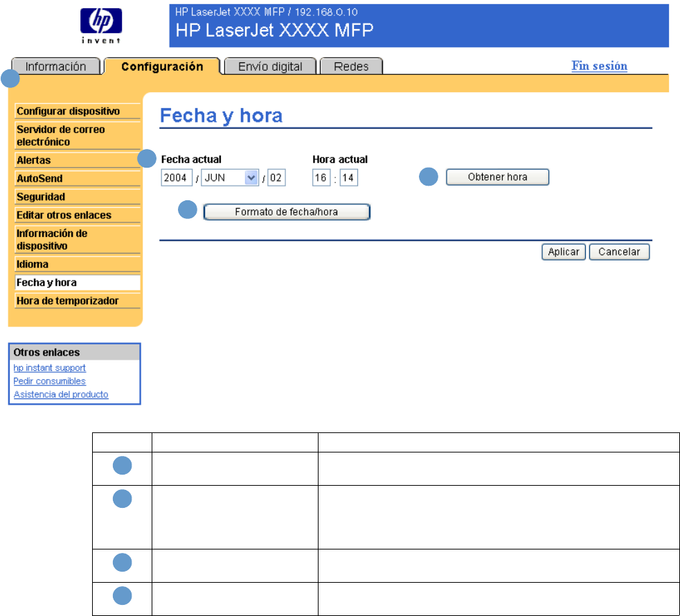Click the Aplicar button

coord(564,252)
